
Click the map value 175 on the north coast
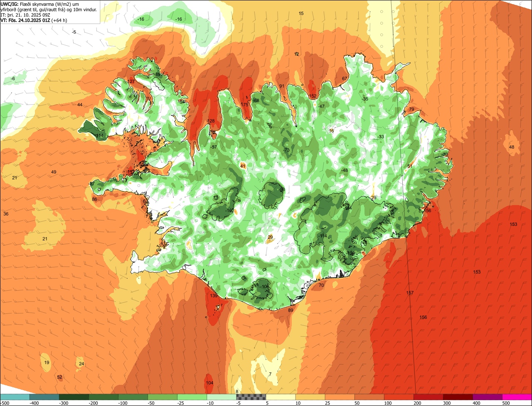click(245, 105)
